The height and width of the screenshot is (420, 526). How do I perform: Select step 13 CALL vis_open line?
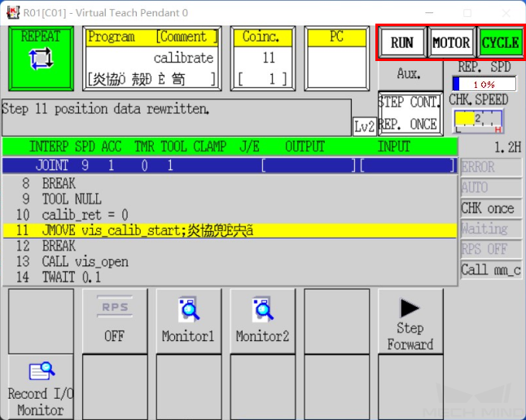click(x=230, y=261)
